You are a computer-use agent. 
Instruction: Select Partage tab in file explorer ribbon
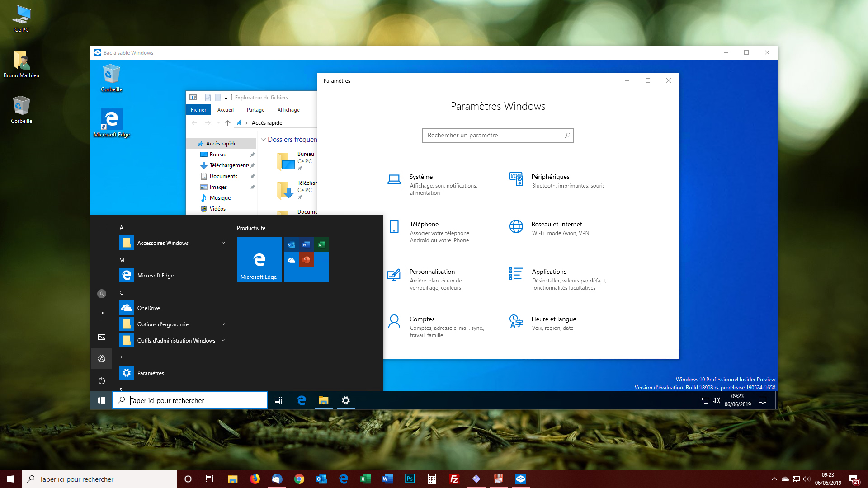point(255,110)
